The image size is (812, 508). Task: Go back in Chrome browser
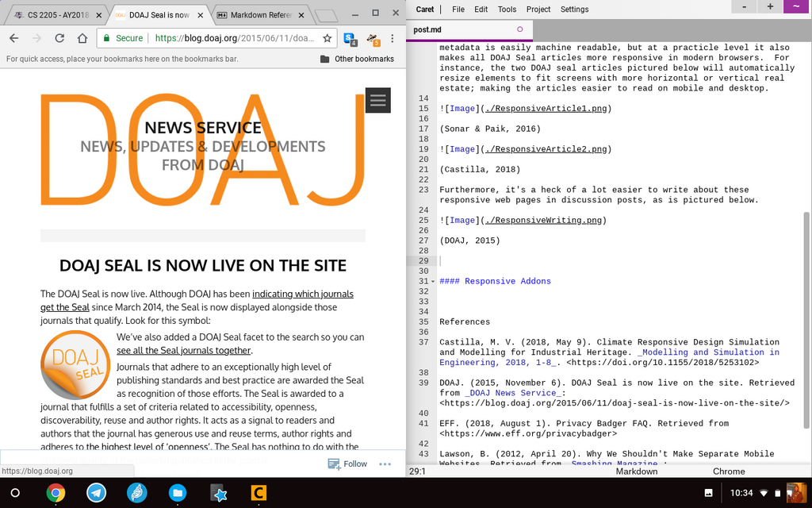14,38
